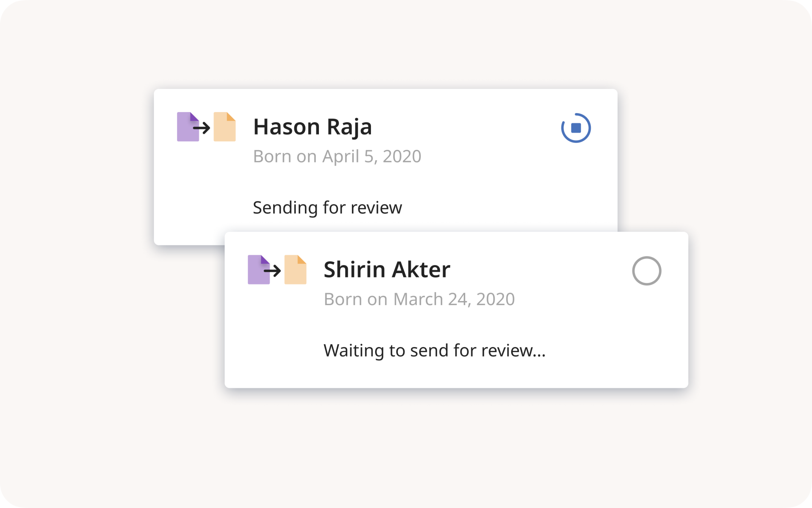Stop sending Hason Raja's record for review

pyautogui.click(x=576, y=128)
